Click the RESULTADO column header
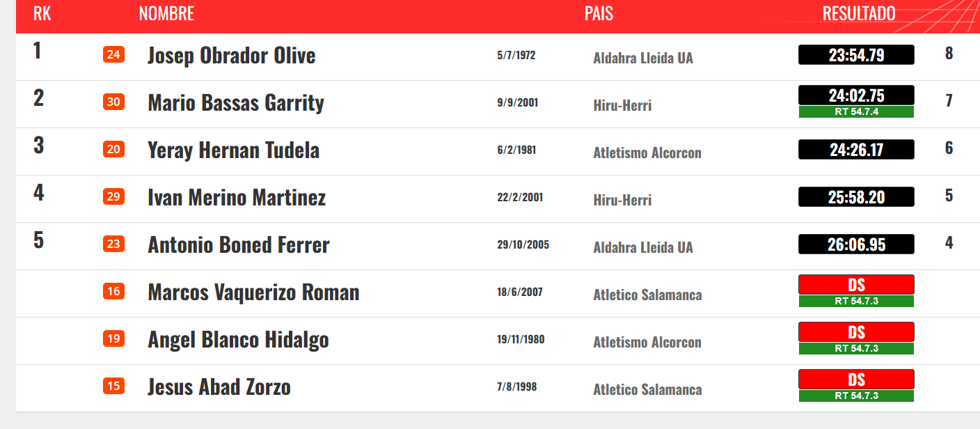 coord(859,14)
